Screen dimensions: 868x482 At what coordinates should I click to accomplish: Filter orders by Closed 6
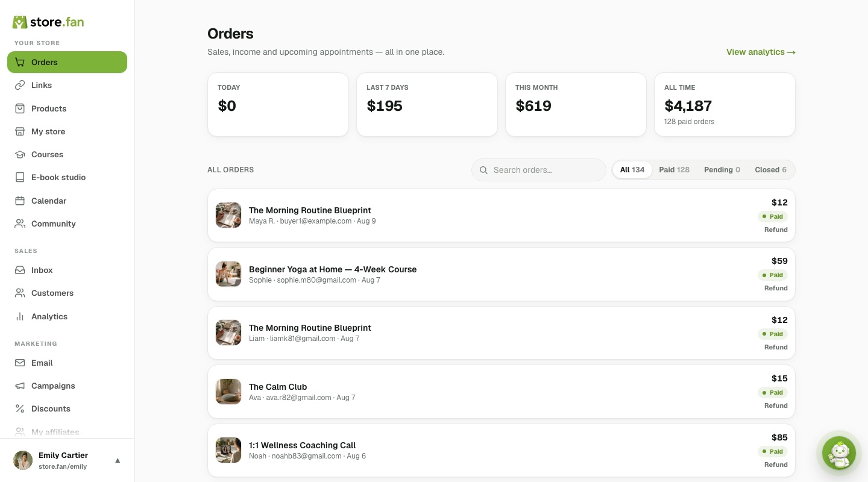770,170
